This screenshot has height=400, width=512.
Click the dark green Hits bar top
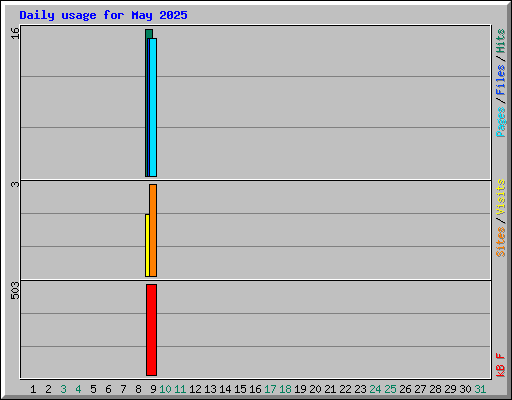pyautogui.click(x=149, y=33)
